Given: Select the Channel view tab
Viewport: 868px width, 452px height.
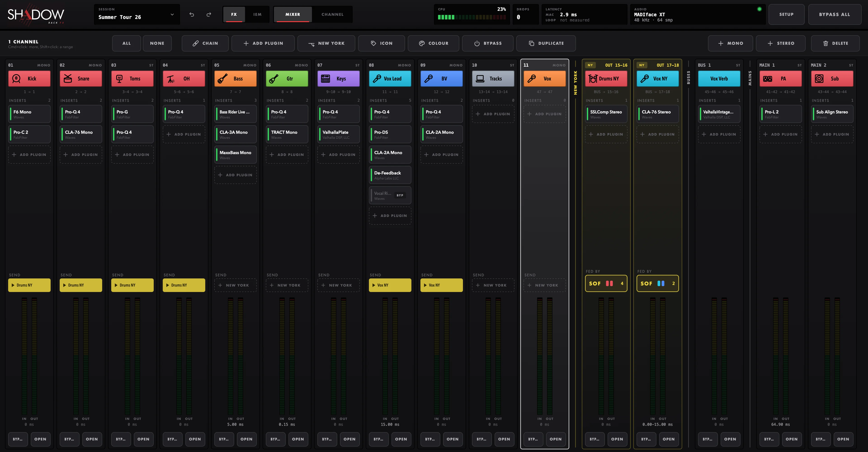Looking at the screenshot, I should click(333, 14).
